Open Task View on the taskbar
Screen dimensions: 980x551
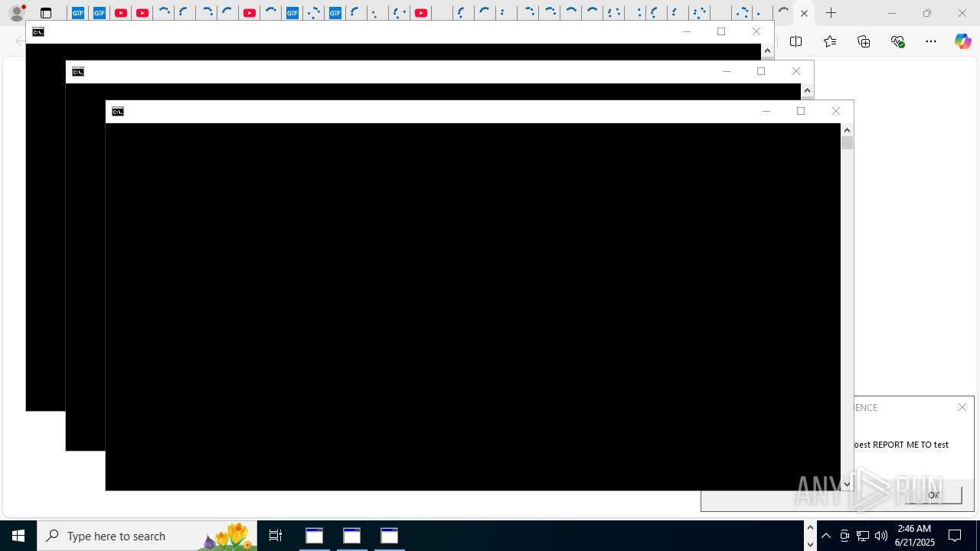point(276,536)
